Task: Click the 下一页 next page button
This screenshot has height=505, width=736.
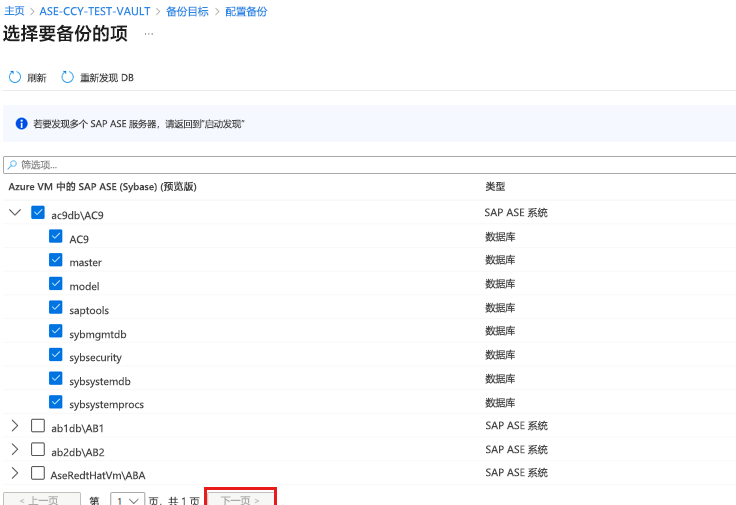Action: tap(240, 500)
